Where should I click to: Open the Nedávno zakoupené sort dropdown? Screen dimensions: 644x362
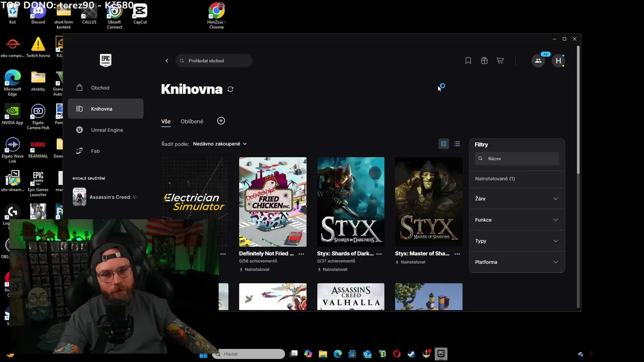pyautogui.click(x=220, y=144)
